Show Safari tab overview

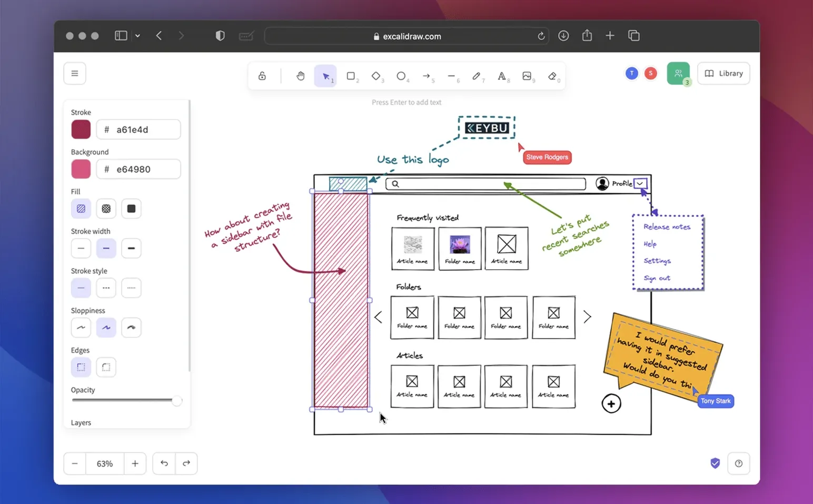(x=634, y=36)
